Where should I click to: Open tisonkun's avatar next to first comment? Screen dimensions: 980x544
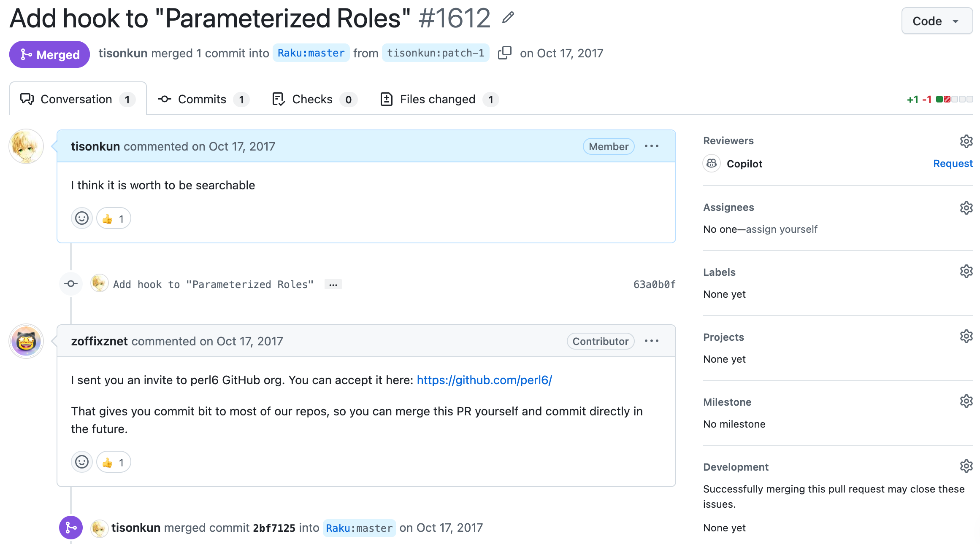click(x=26, y=146)
